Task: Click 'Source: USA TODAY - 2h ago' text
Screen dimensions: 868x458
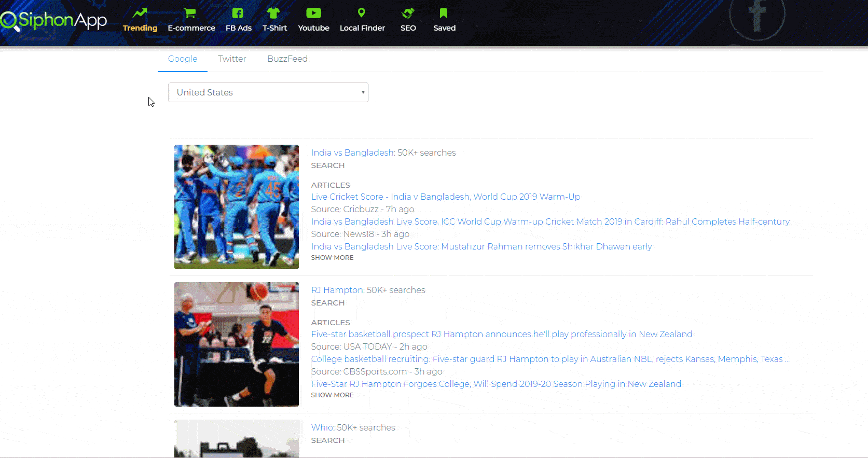Action: pos(369,346)
